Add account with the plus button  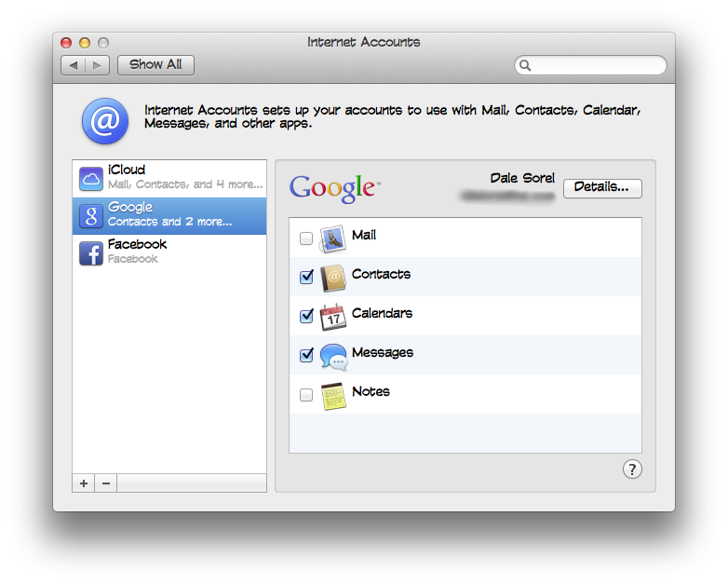[x=84, y=483]
